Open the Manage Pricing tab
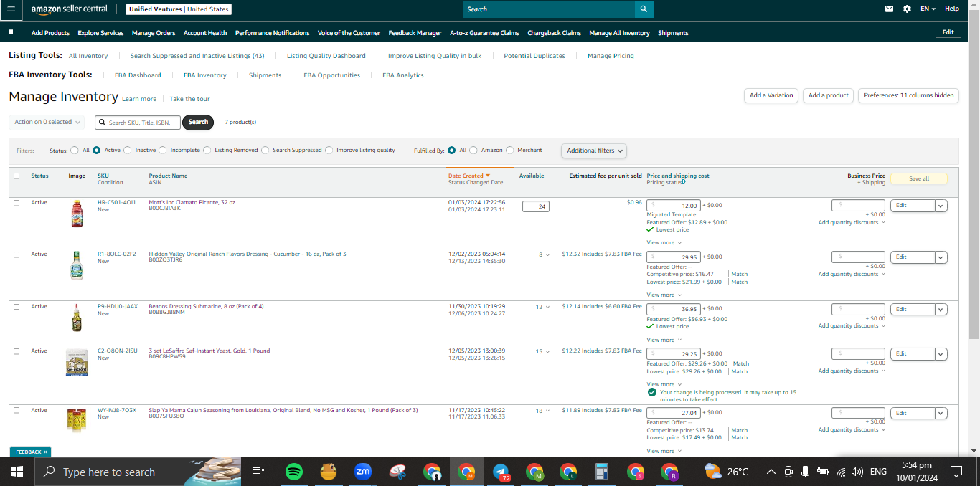The height and width of the screenshot is (486, 980). pos(611,56)
